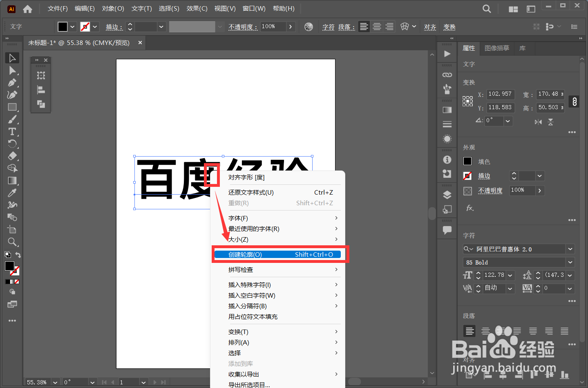Screen dimensions: 588x388
Task: Select the Zoom tool
Action: [x=12, y=242]
